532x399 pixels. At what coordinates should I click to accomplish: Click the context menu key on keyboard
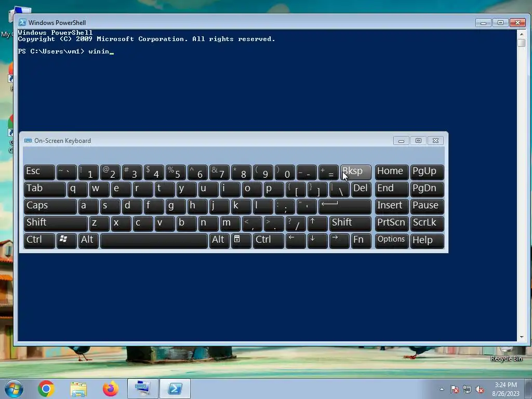tap(241, 241)
